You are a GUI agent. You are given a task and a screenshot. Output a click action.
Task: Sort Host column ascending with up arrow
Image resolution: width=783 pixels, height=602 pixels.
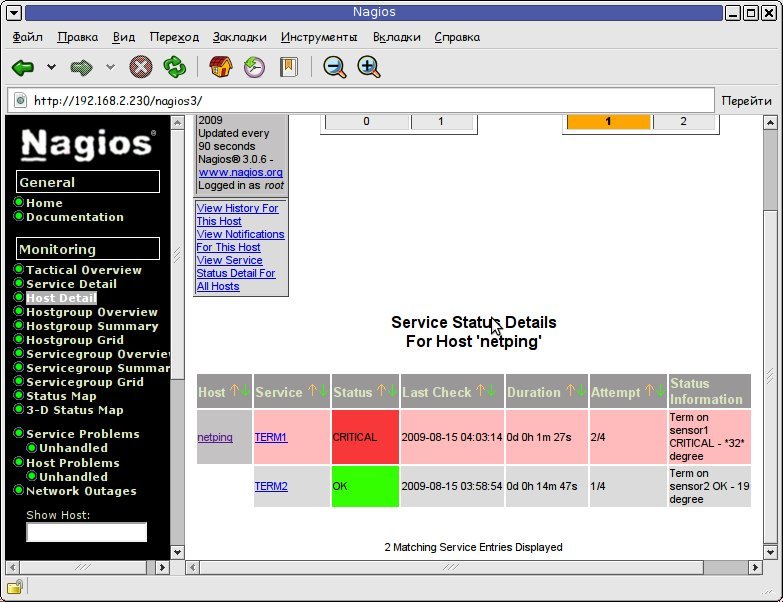[x=234, y=390]
